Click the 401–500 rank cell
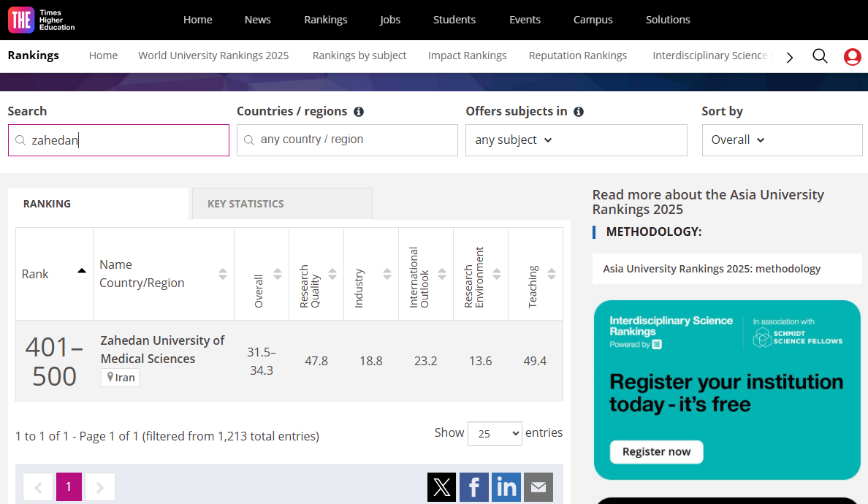 [54, 362]
